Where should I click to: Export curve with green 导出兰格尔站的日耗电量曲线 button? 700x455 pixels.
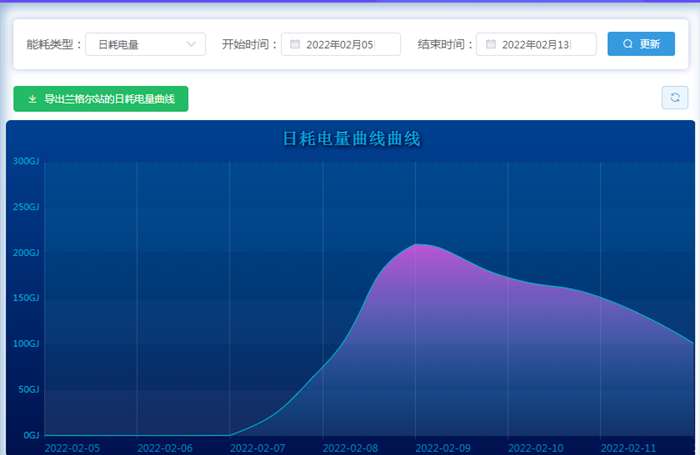coord(101,99)
